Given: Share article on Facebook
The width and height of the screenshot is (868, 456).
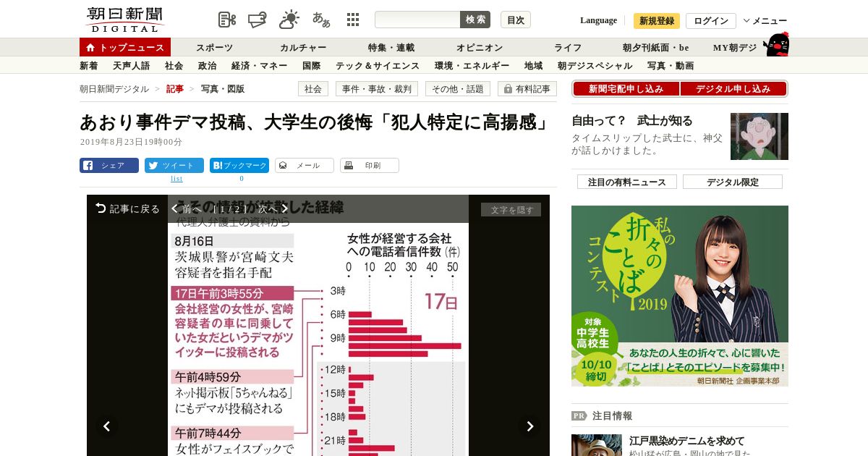Looking at the screenshot, I should click(x=109, y=166).
